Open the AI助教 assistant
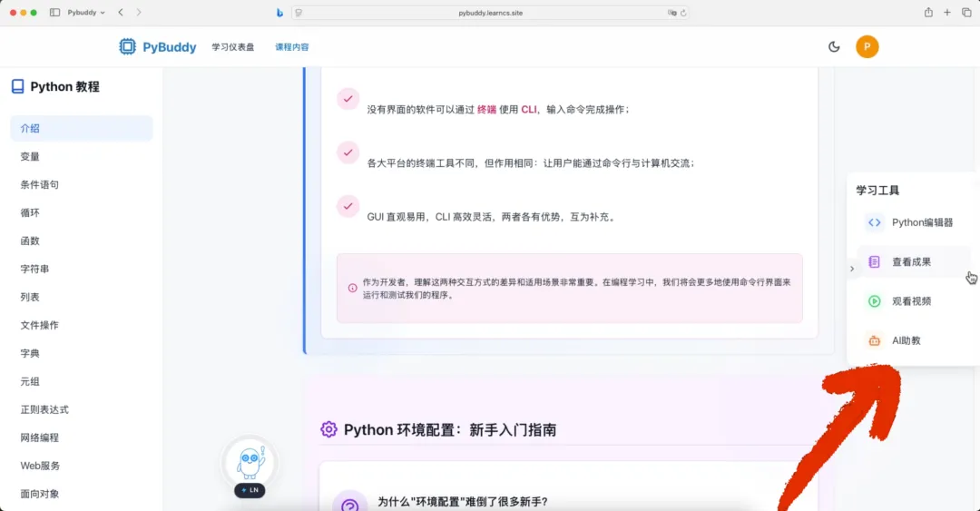Screen dimensions: 980x511 (x=914, y=341)
